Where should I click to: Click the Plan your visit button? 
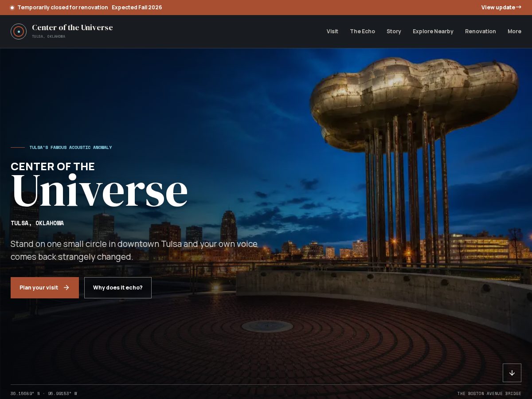coord(45,288)
